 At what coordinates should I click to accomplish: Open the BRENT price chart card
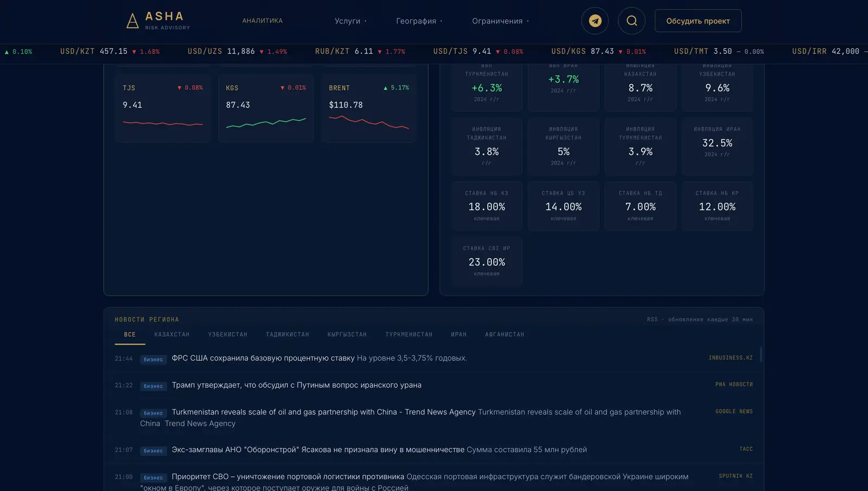[369, 109]
